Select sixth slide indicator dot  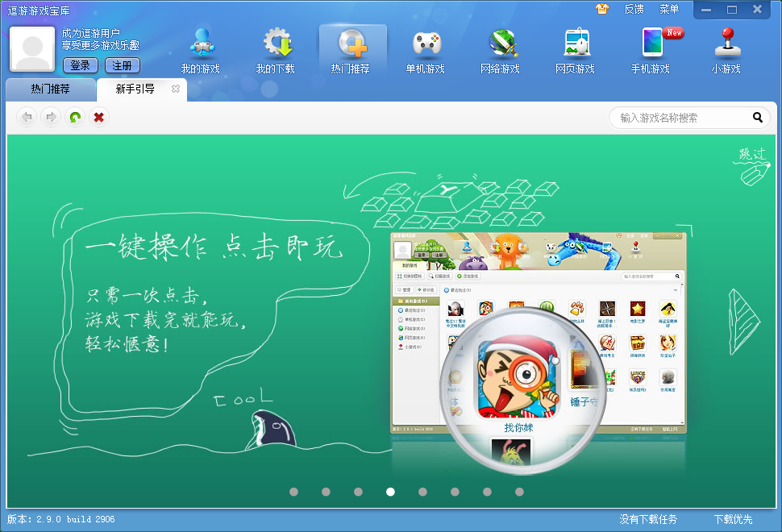point(455,492)
